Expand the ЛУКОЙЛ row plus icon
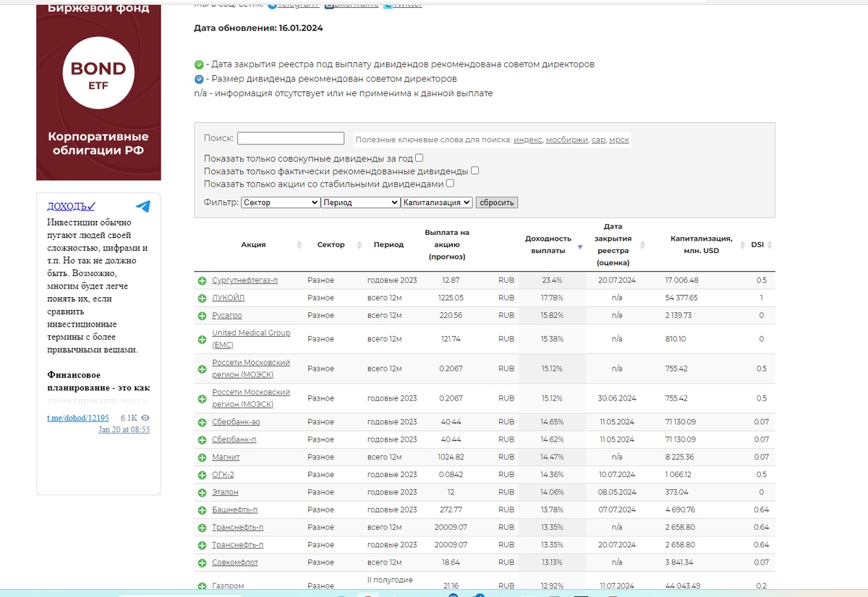The height and width of the screenshot is (597, 868). [x=203, y=298]
